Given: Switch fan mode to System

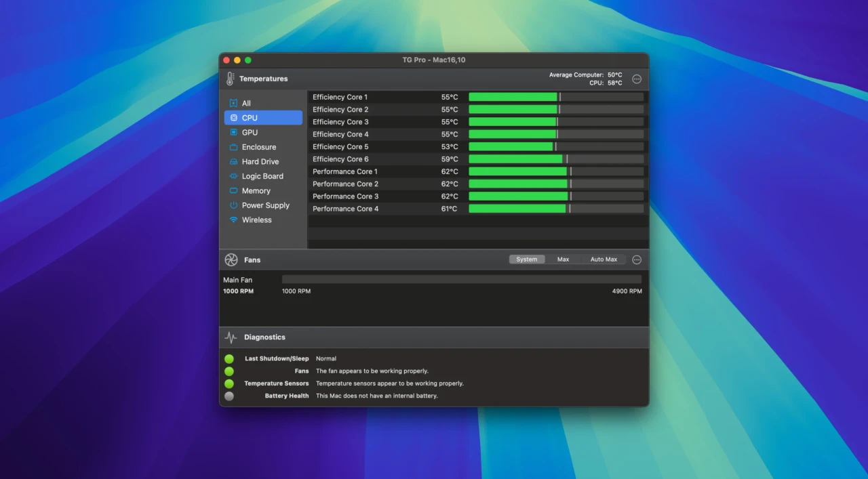Looking at the screenshot, I should click(527, 259).
